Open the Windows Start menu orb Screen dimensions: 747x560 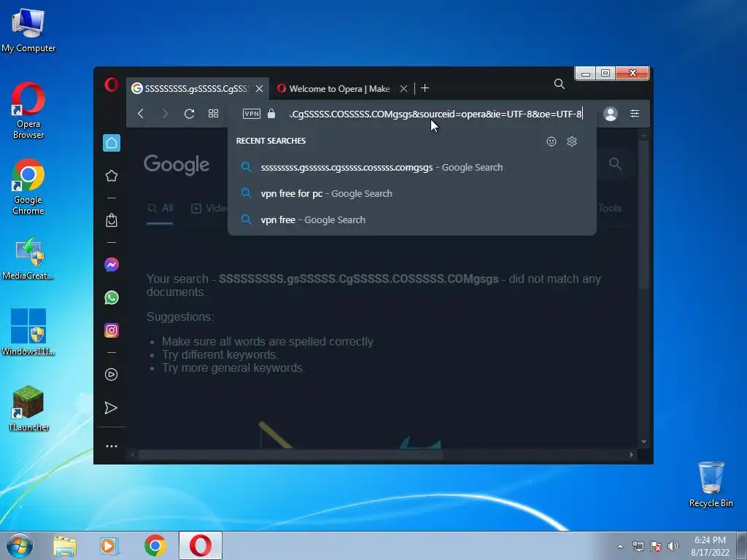pos(19,545)
